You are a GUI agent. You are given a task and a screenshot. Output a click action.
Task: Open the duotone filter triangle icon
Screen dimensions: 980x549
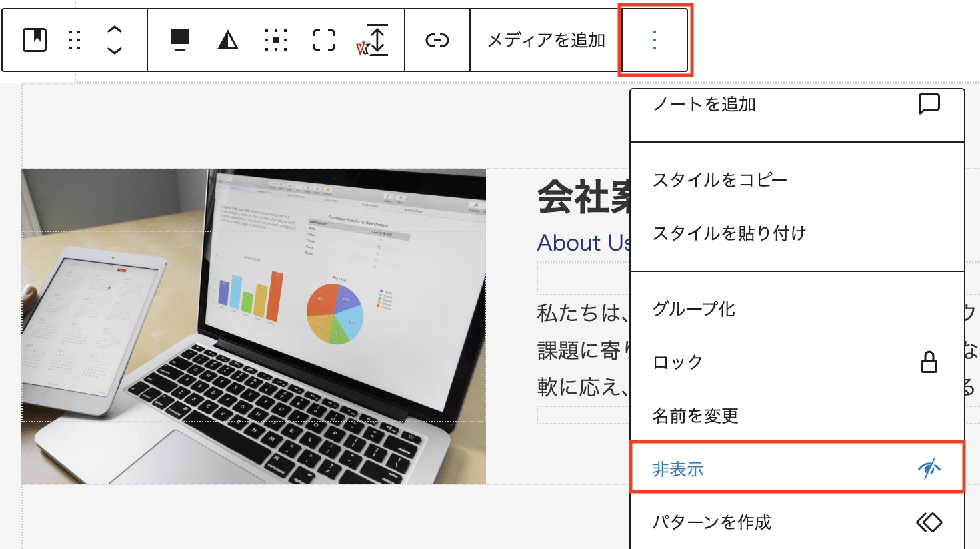point(228,41)
